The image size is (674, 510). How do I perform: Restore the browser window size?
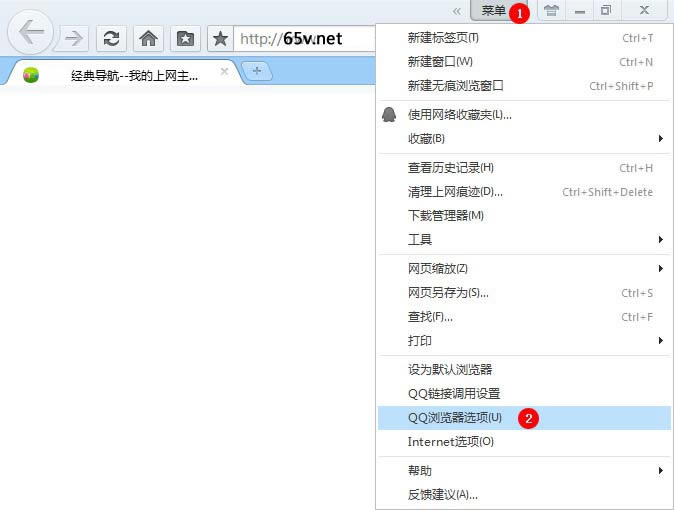tap(606, 10)
